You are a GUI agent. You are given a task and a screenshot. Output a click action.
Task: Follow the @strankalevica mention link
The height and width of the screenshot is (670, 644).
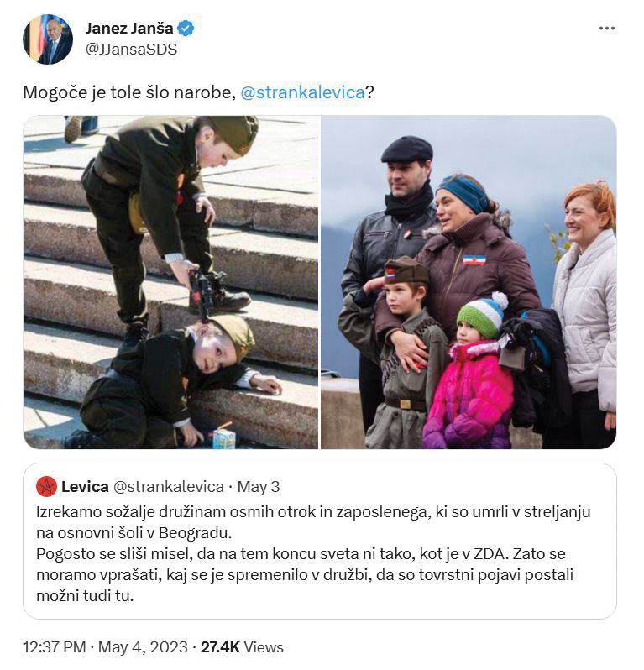[x=302, y=92]
